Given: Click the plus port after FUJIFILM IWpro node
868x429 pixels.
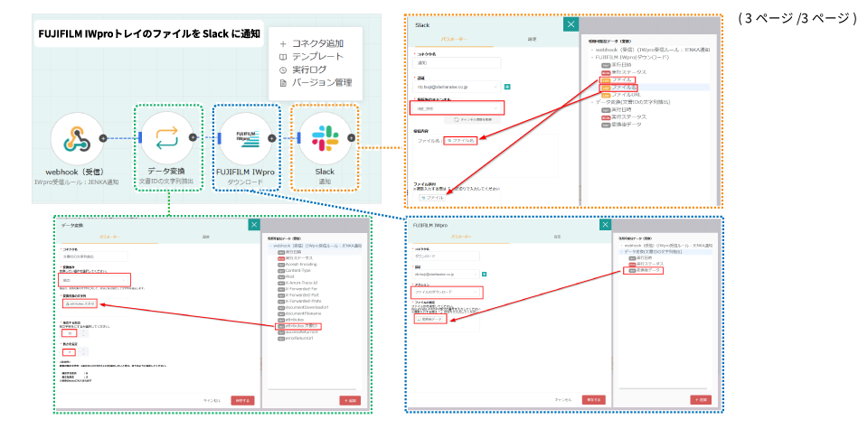Looking at the screenshot, I should click(x=271, y=138).
